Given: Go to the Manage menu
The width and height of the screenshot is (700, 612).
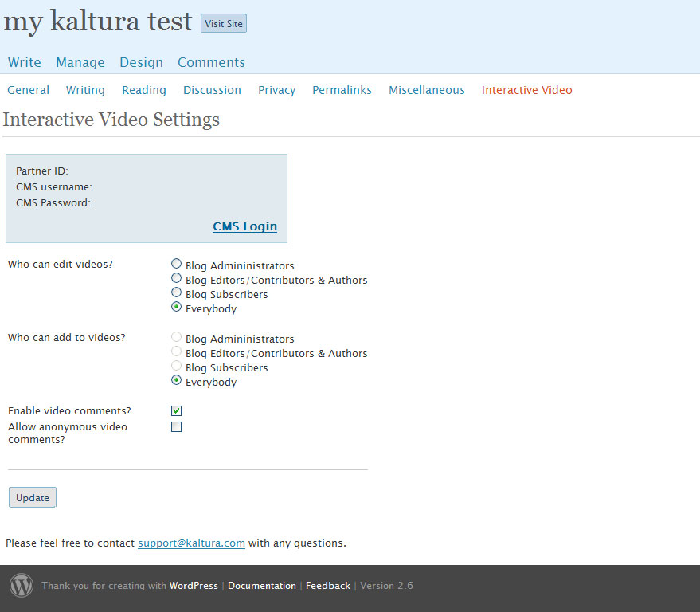Looking at the screenshot, I should [80, 62].
